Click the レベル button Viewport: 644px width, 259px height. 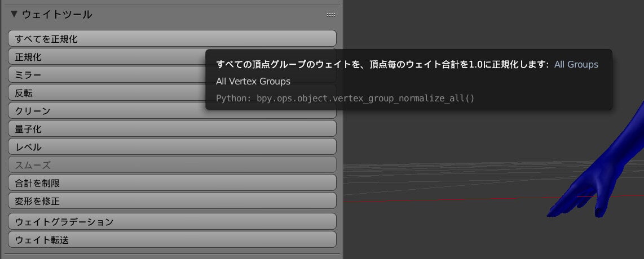point(172,147)
